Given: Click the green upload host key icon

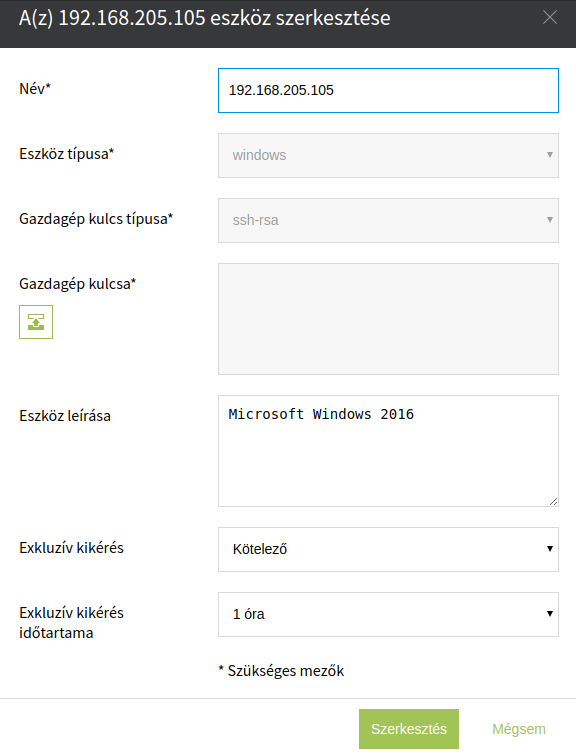Looking at the screenshot, I should coord(36,322).
